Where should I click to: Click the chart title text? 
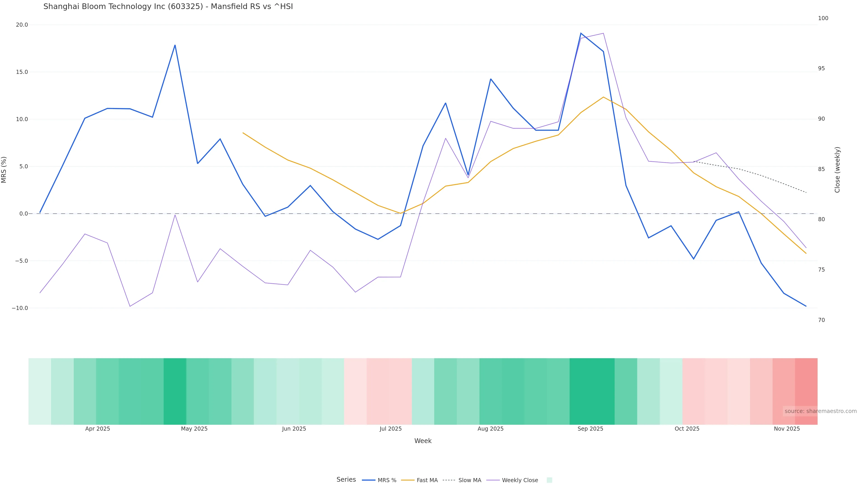tap(168, 6)
